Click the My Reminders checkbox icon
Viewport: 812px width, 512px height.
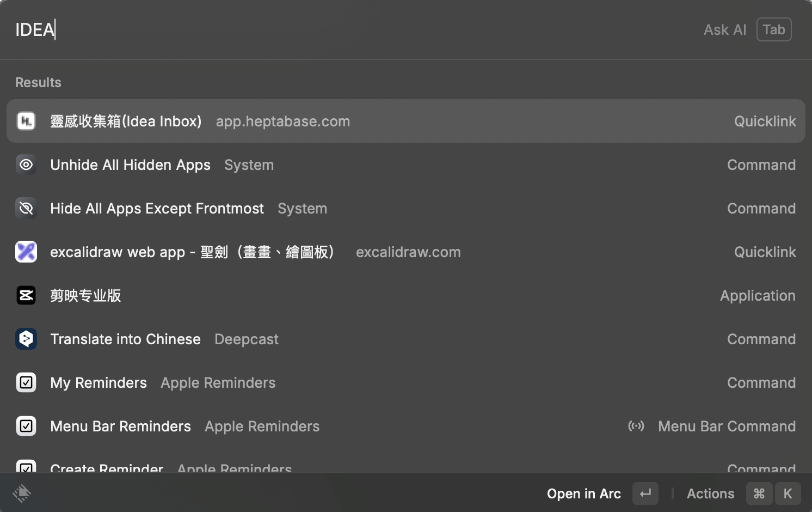point(26,382)
